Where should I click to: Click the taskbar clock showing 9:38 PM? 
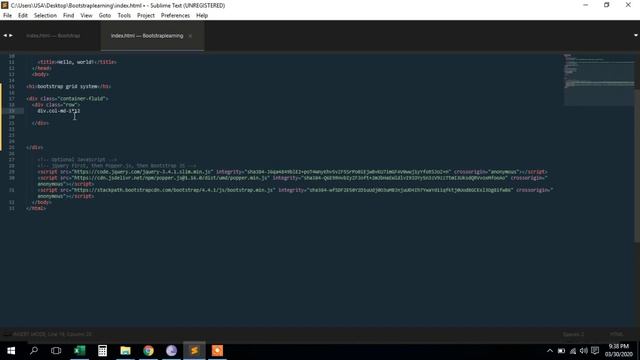619,351
